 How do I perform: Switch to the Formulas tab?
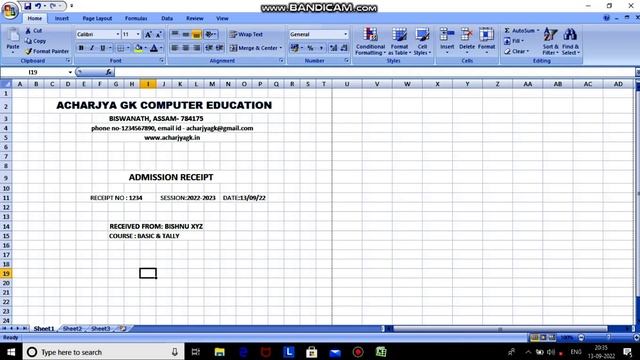[x=136, y=18]
